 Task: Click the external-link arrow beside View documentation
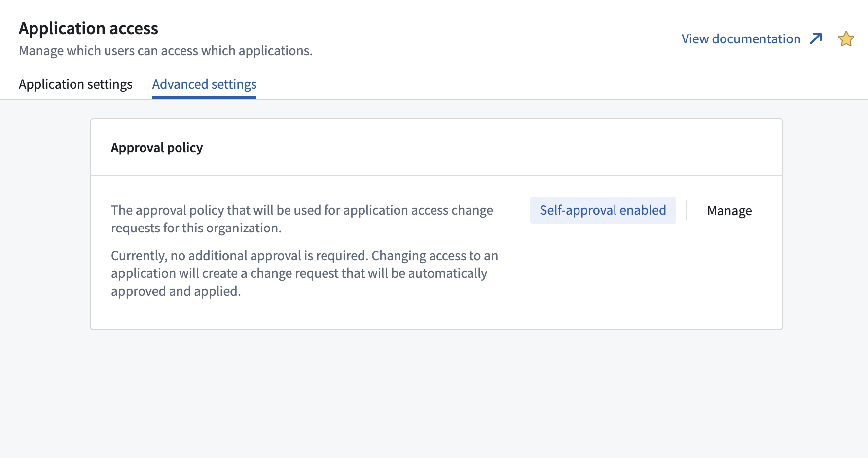pos(816,38)
